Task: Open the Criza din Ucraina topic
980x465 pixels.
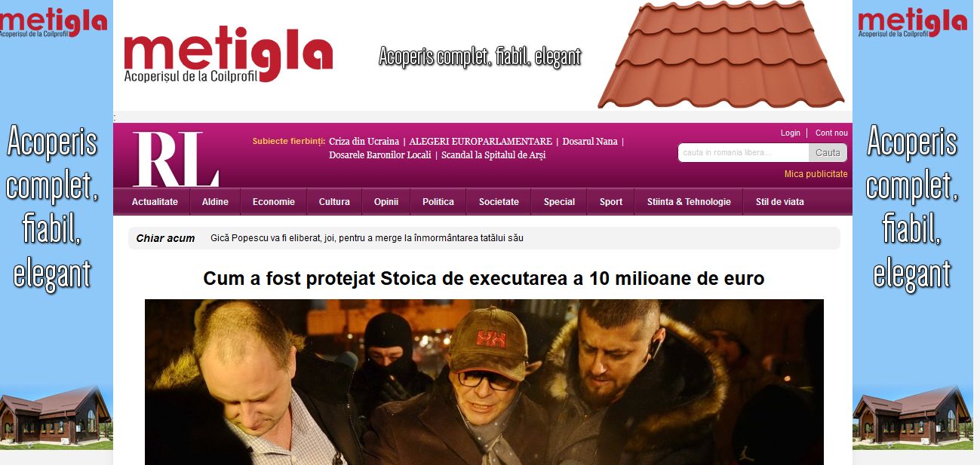Action: point(364,142)
